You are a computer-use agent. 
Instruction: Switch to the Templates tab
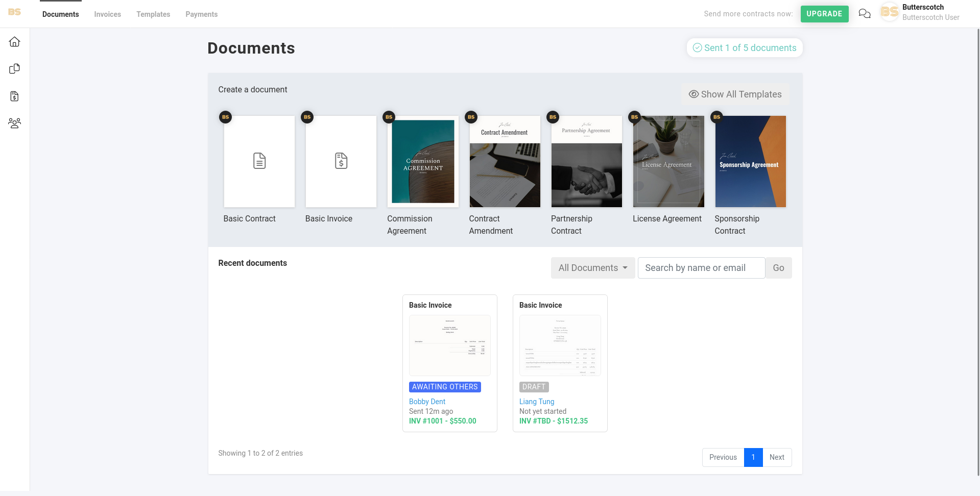153,14
